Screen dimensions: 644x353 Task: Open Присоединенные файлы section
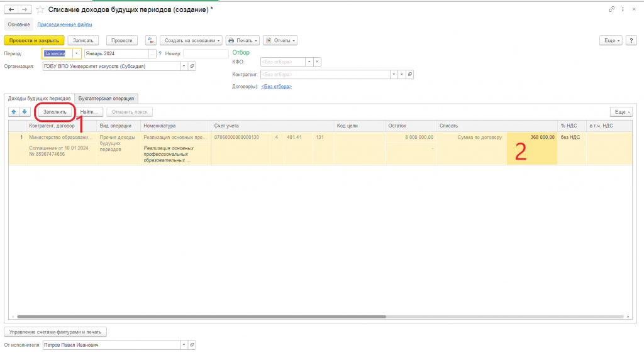pos(65,24)
